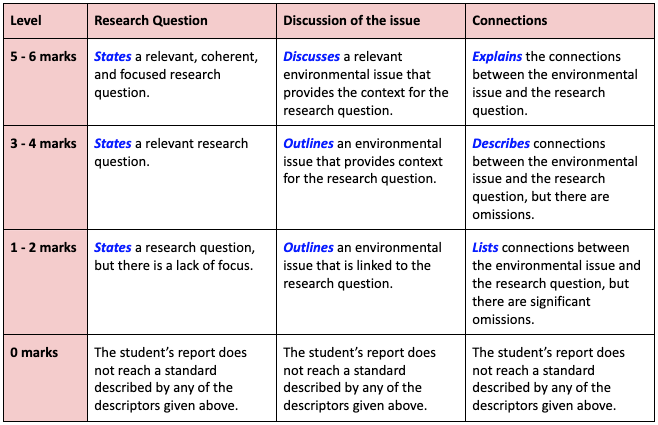Click the "3 - 4 marks" level cell
The image size is (658, 425).
click(43, 143)
